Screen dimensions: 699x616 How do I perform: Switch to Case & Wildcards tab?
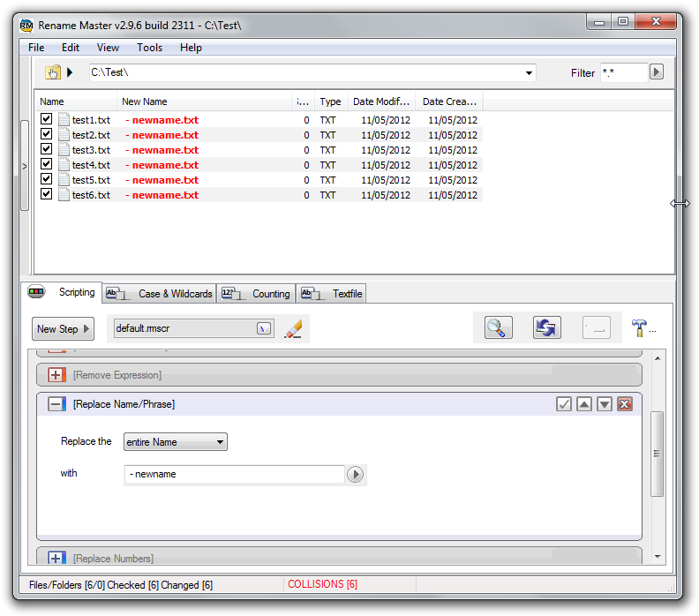[159, 294]
